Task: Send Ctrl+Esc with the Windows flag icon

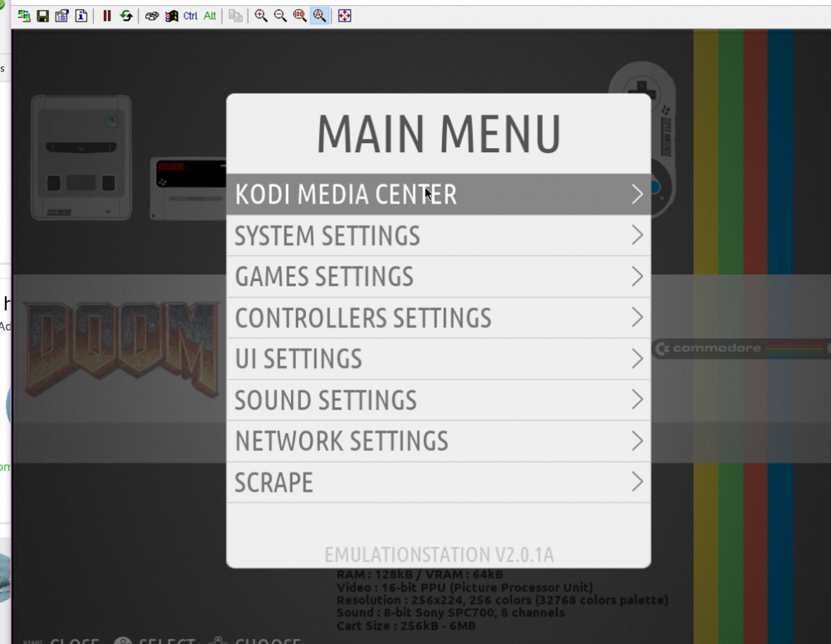Action: [x=171, y=16]
